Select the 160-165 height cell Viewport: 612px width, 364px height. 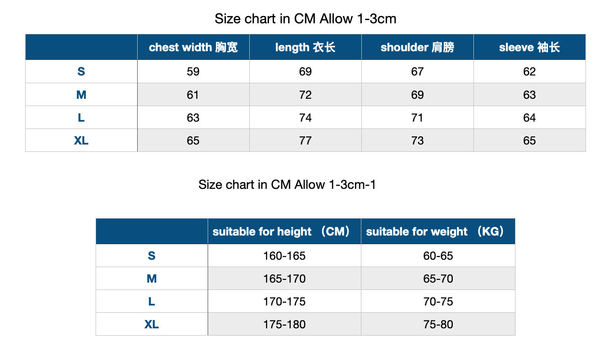tap(284, 256)
